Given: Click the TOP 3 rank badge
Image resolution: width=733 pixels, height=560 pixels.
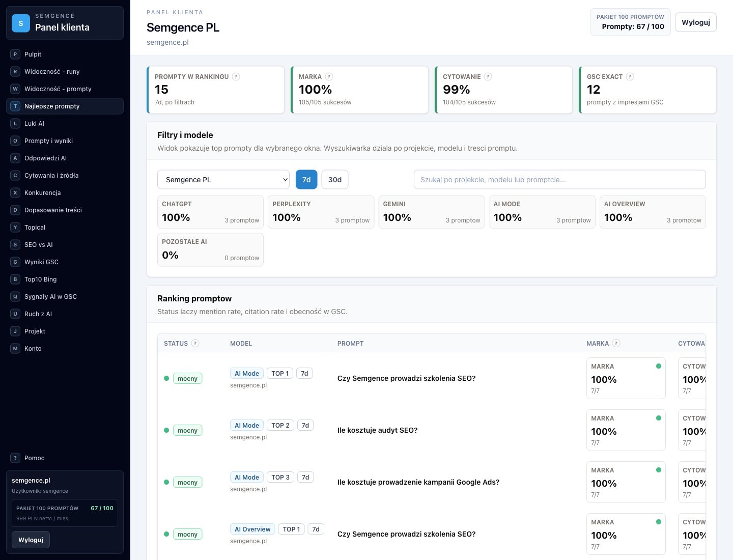Looking at the screenshot, I should (x=280, y=477).
